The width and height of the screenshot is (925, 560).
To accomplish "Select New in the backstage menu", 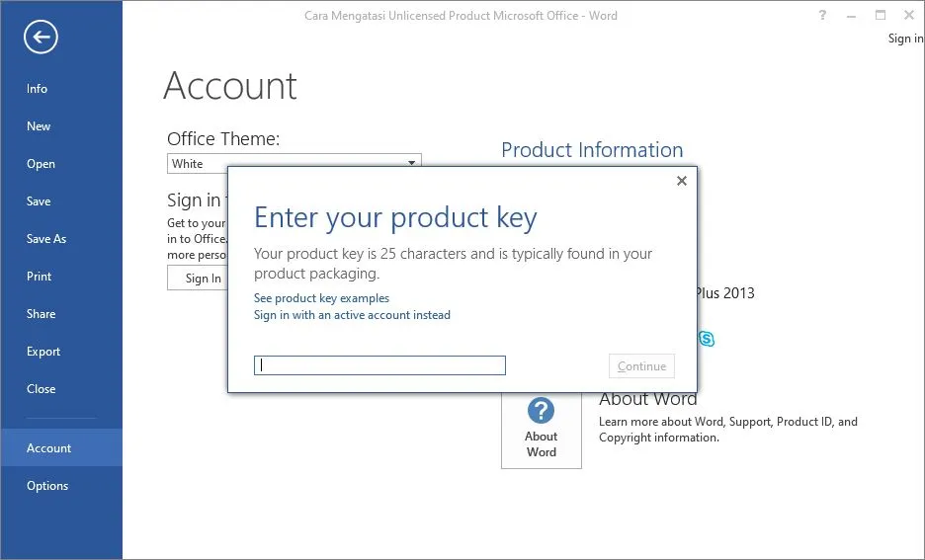I will pyautogui.click(x=39, y=126).
